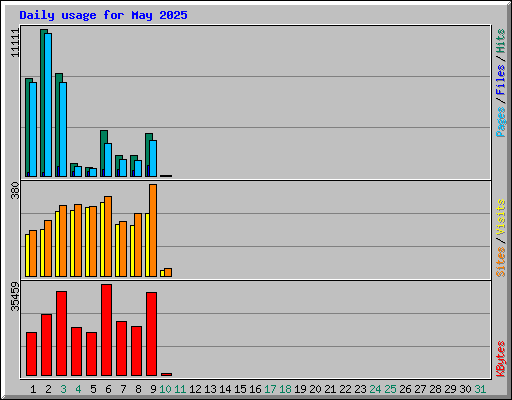Select the green day 25 axis label

[x=390, y=389]
